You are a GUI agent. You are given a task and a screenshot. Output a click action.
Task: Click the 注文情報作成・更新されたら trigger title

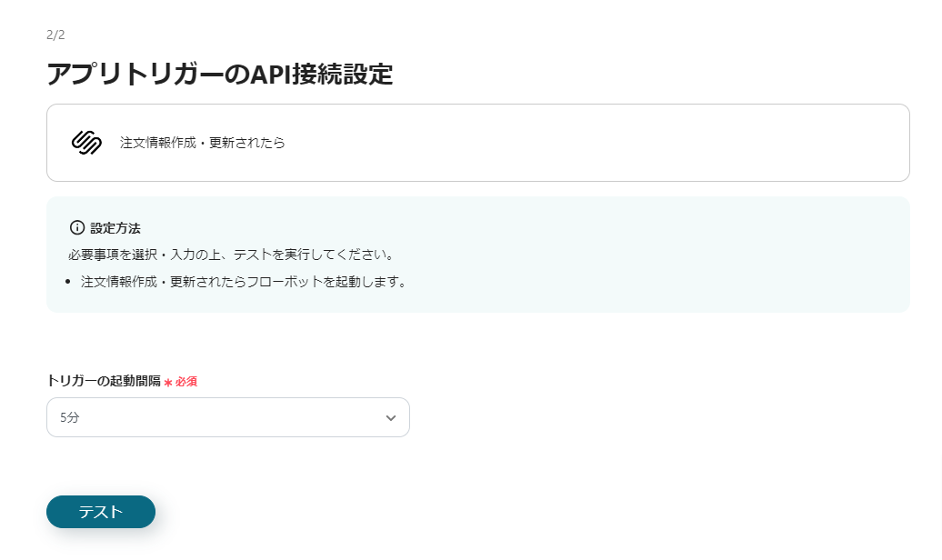pyautogui.click(x=202, y=143)
